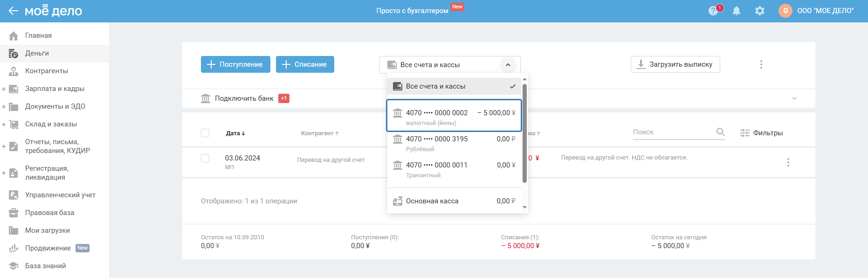Open three-dot menu for 03.06.2024 operation
868x278 pixels.
[788, 162]
